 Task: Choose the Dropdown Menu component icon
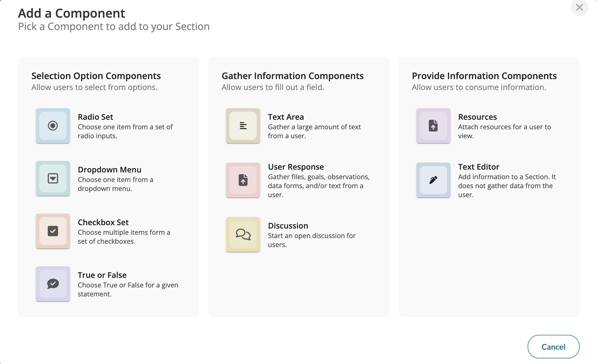coord(53,178)
